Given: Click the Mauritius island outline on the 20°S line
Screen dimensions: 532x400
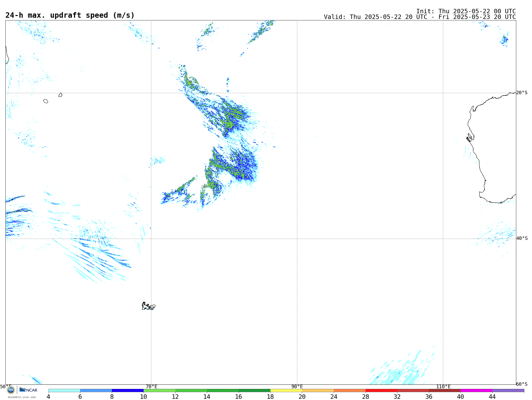Looking at the screenshot, I should (x=60, y=95).
